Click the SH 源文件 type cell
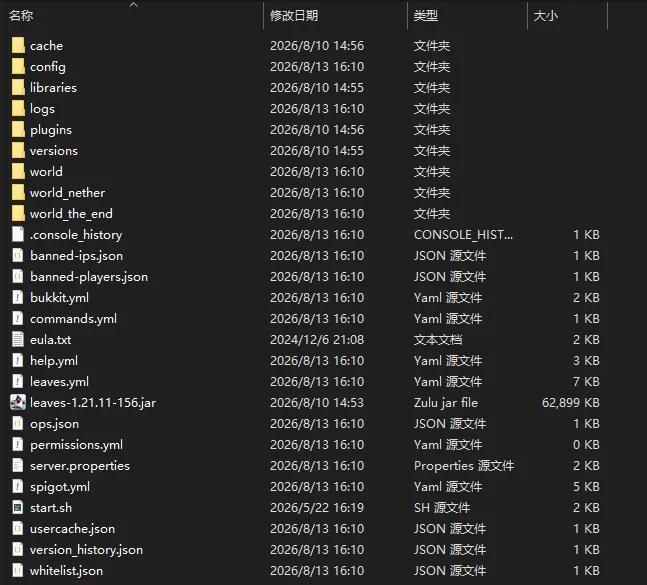647x585 pixels. point(442,507)
